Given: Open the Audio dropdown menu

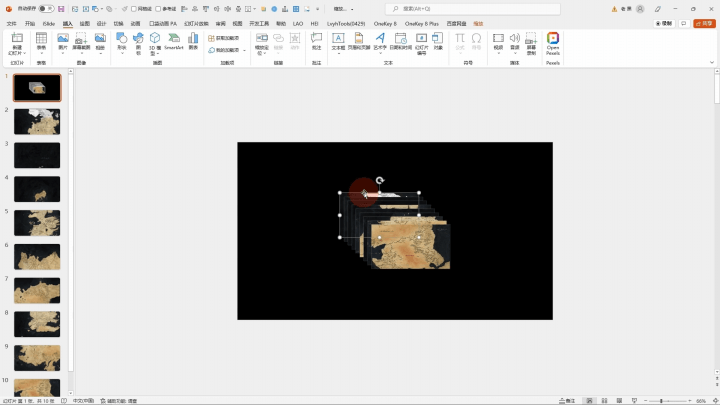Looking at the screenshot, I should [515, 52].
